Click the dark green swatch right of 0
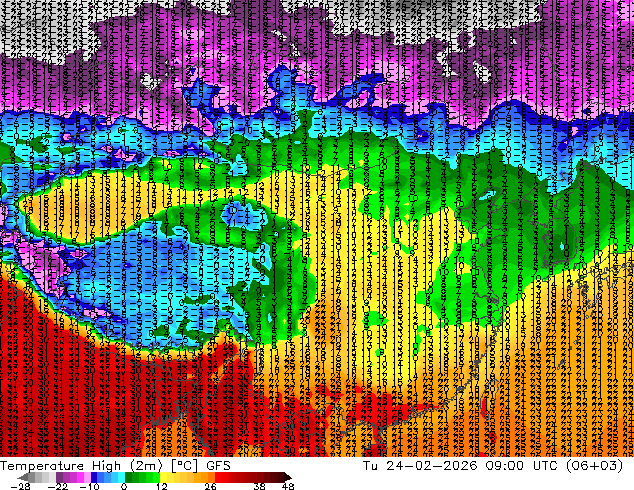This screenshot has width=634, height=490. click(x=128, y=477)
